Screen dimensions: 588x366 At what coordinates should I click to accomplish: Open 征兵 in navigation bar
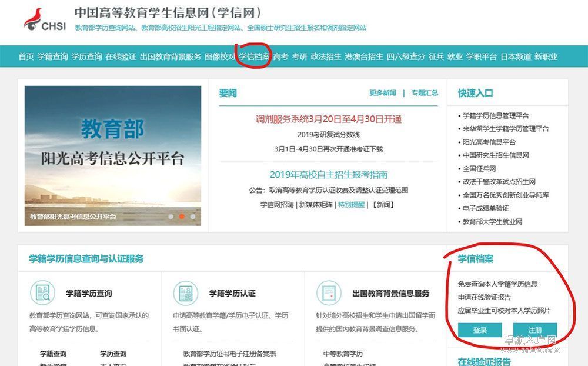point(436,56)
